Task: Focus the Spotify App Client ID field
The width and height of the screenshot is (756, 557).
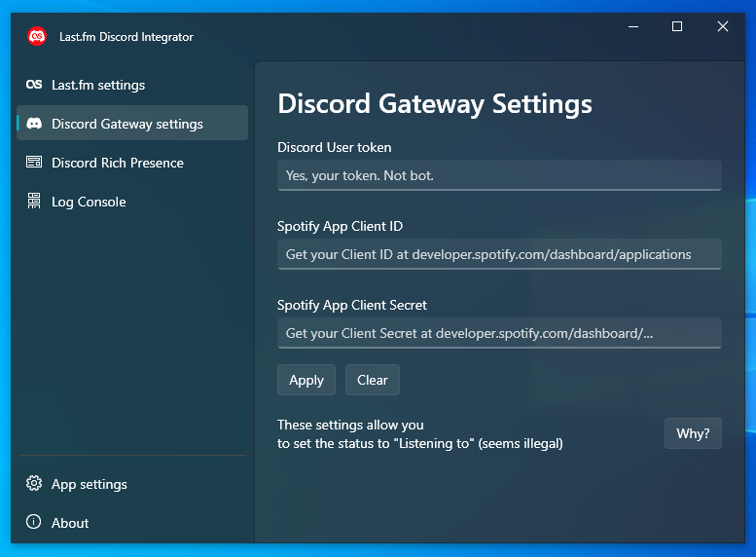Action: (499, 254)
